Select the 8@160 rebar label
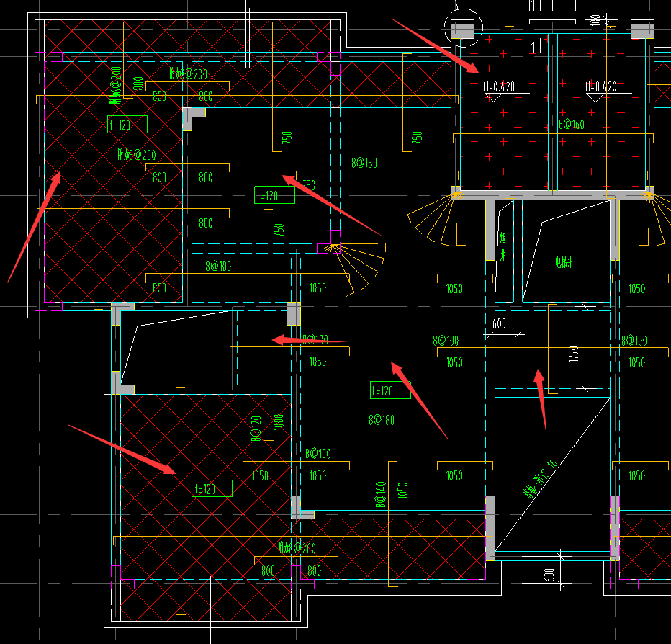The image size is (671, 644). [572, 124]
